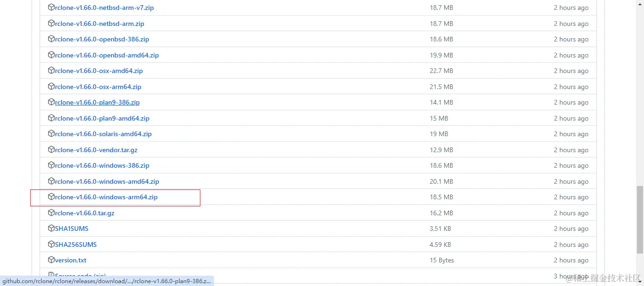Viewport: 644px width, 286px height.
Task: Select the 18.5 MB size of windows-arm64.zip
Action: coord(441,197)
